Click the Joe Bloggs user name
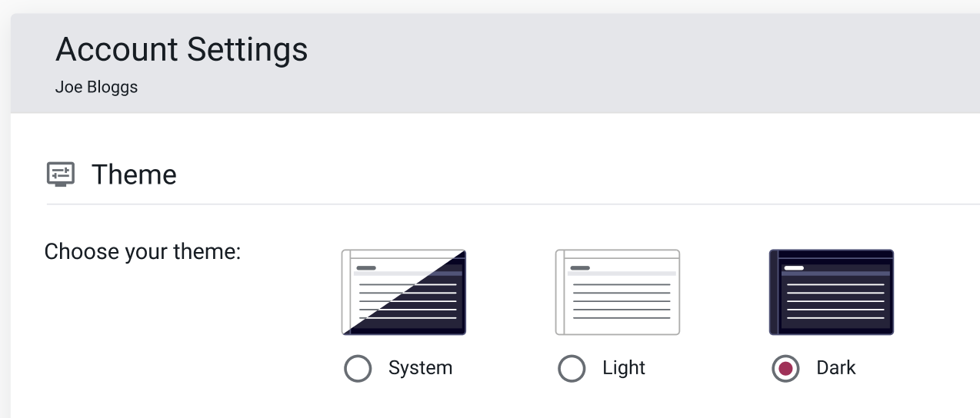The image size is (980, 418). click(x=96, y=87)
